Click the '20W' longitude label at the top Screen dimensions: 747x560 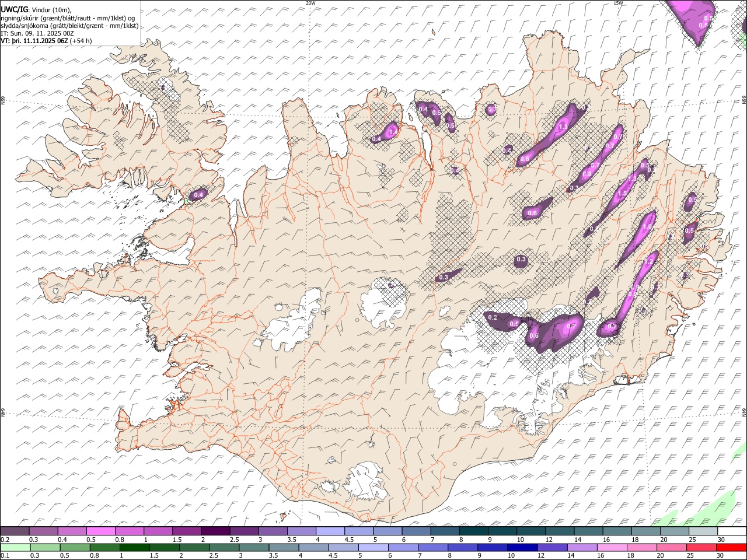pos(310,3)
